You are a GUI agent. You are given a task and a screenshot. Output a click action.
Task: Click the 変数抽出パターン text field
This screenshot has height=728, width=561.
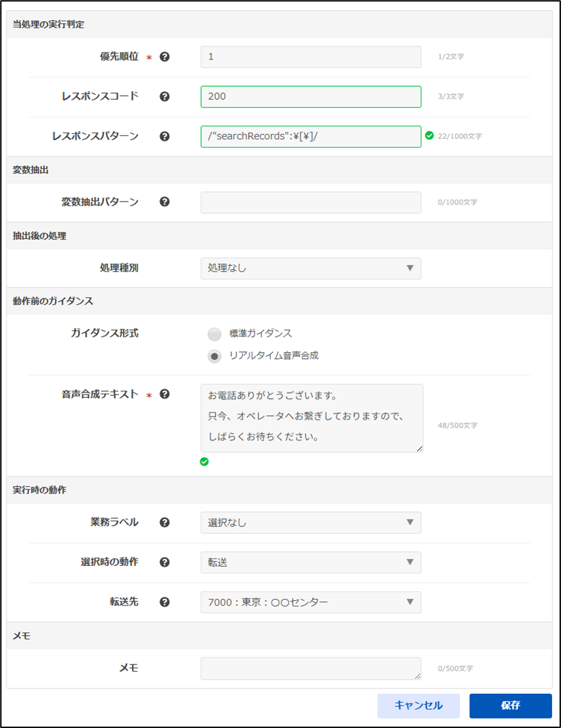click(x=311, y=202)
